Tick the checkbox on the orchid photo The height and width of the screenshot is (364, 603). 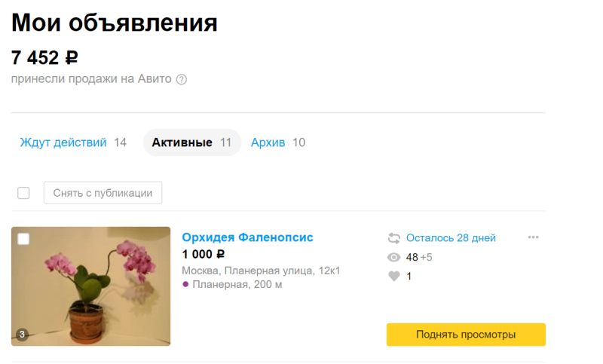[x=23, y=239]
